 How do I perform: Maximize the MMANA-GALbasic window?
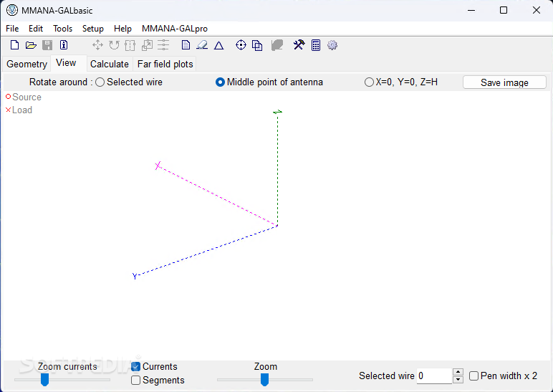504,10
